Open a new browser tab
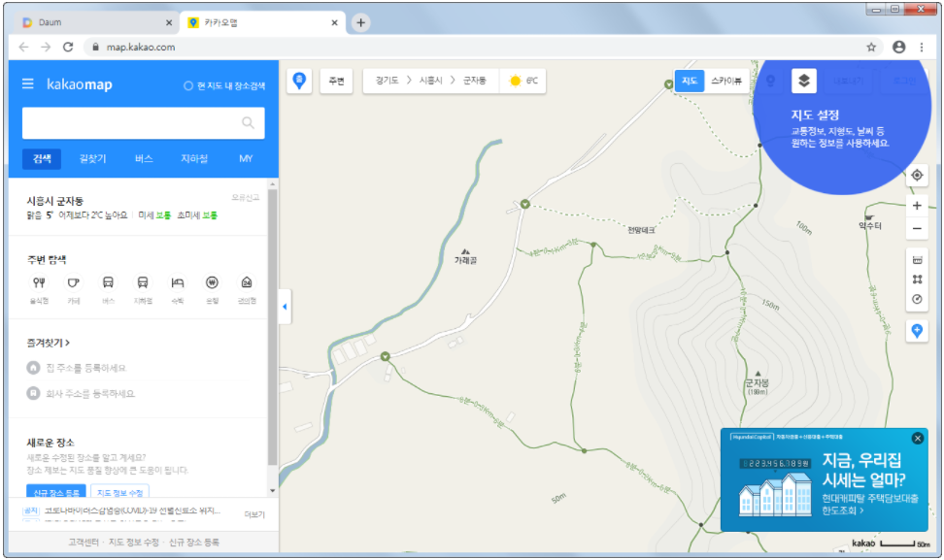 pos(360,22)
